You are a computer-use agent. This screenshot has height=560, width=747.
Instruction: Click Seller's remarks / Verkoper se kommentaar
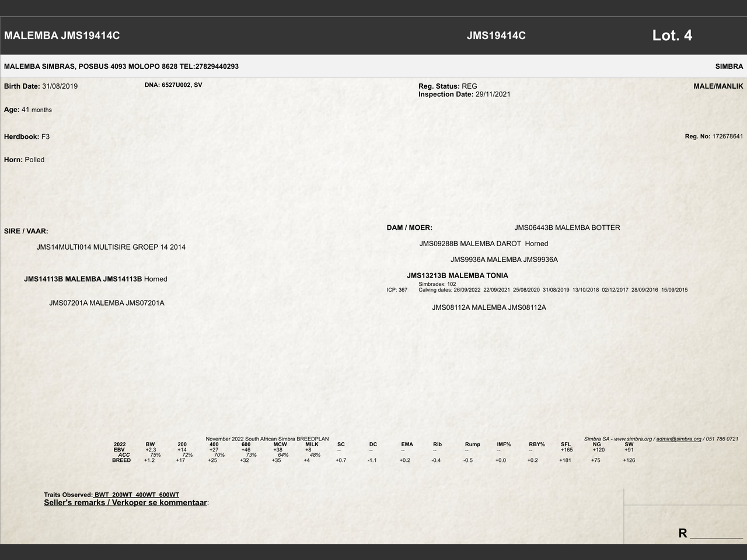127,502
